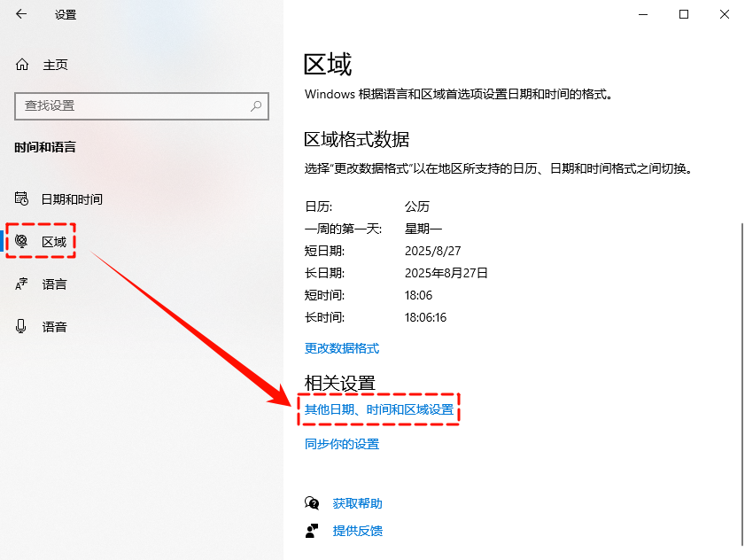The height and width of the screenshot is (560, 745).
Task: Maximize the Settings window
Action: pos(684,14)
